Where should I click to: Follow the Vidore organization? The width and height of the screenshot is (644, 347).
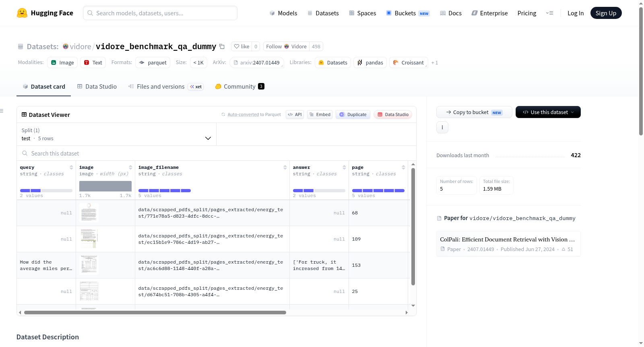click(x=286, y=46)
